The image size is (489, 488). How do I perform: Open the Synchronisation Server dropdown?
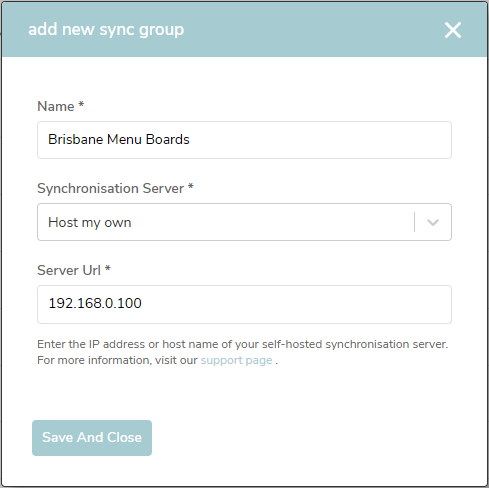click(244, 222)
